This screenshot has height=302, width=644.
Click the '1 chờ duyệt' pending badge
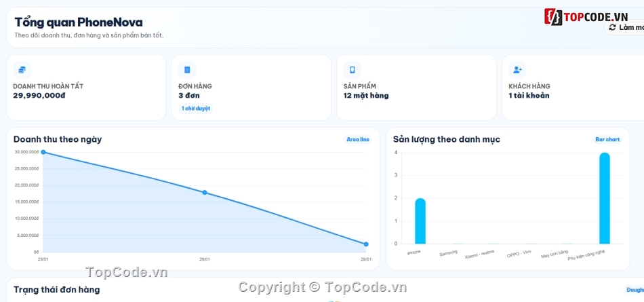coord(196,109)
